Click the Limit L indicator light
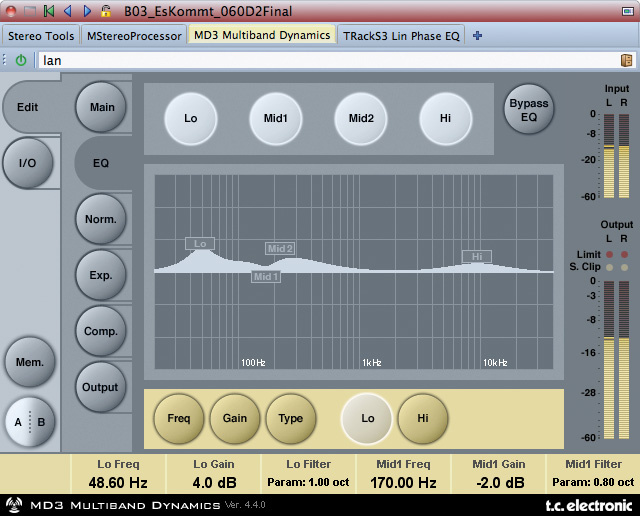640x516 pixels. tap(609, 254)
